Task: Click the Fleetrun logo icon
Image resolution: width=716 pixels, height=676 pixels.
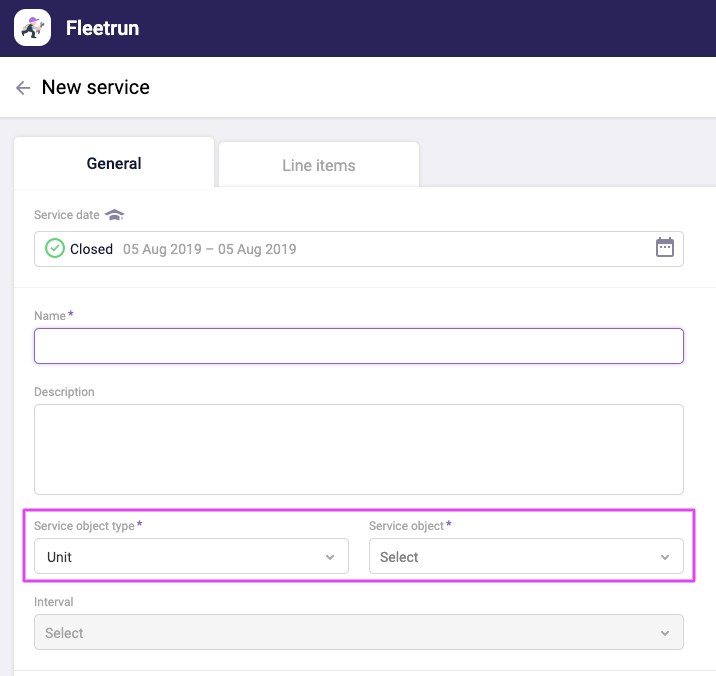Action: [32, 28]
